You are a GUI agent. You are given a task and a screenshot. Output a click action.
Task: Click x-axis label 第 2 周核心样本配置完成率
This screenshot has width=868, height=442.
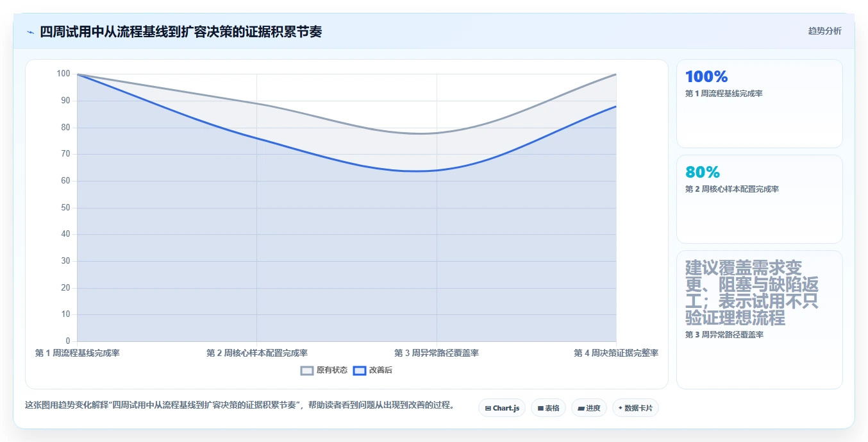tap(257, 353)
